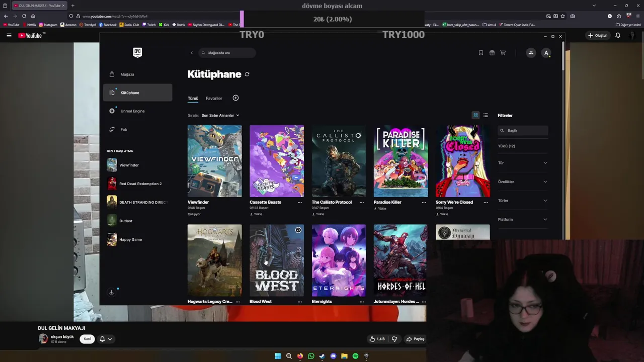The height and width of the screenshot is (362, 644).
Task: Open Sorry We're Closed three-dot menu
Action: click(486, 203)
